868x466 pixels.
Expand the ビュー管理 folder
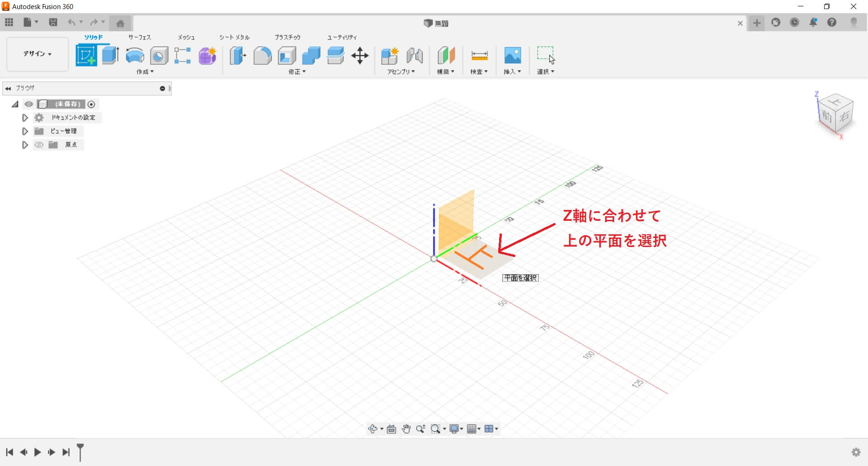tap(25, 131)
